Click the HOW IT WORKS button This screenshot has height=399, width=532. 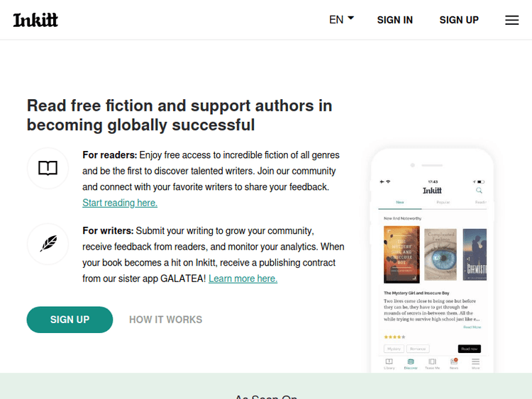pyautogui.click(x=165, y=320)
